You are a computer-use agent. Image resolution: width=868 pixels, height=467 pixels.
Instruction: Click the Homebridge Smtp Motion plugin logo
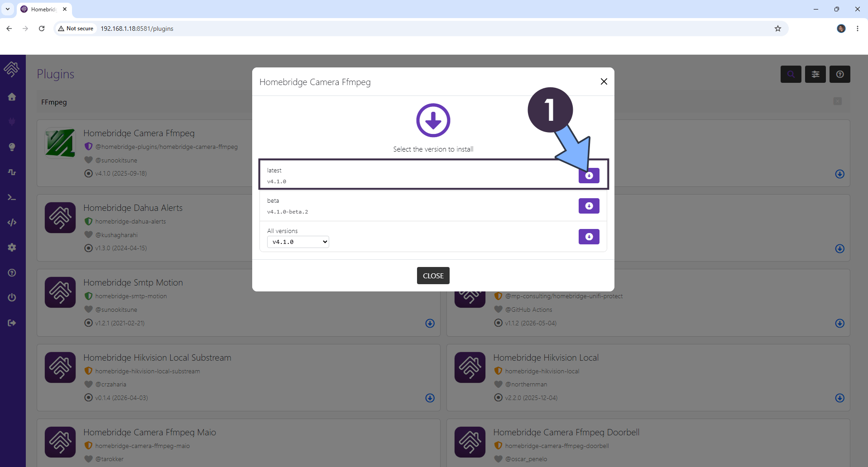tap(60, 292)
